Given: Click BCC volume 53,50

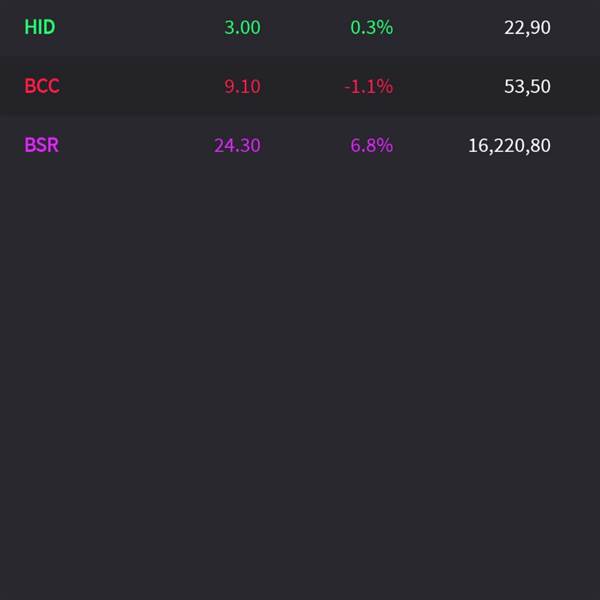Looking at the screenshot, I should pos(527,86).
